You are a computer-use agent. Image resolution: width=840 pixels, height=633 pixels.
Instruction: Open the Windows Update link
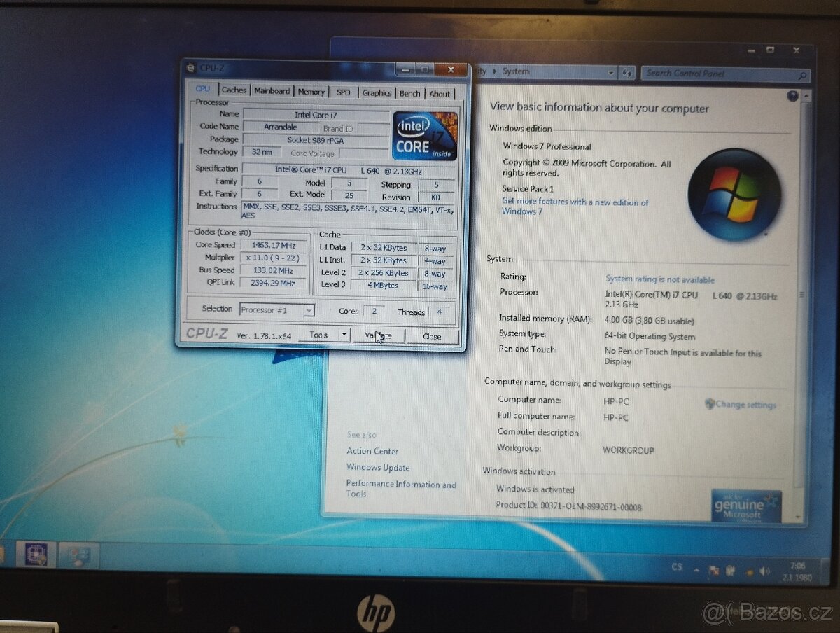pos(377,467)
